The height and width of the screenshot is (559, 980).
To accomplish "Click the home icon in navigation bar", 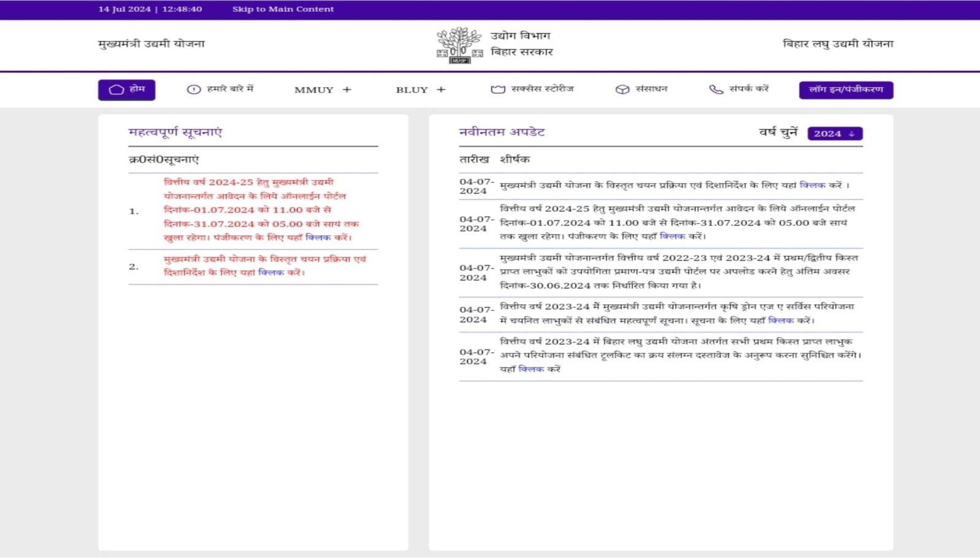I will (116, 89).
